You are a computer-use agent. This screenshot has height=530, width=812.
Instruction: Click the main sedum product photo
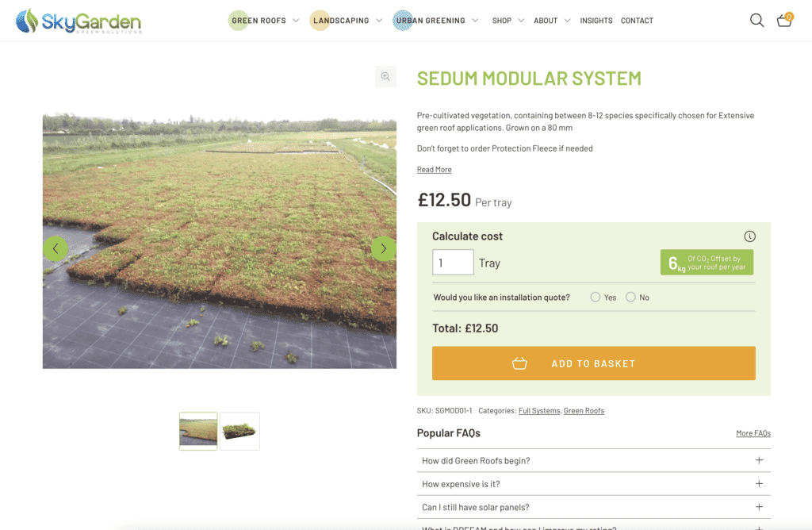coord(220,241)
